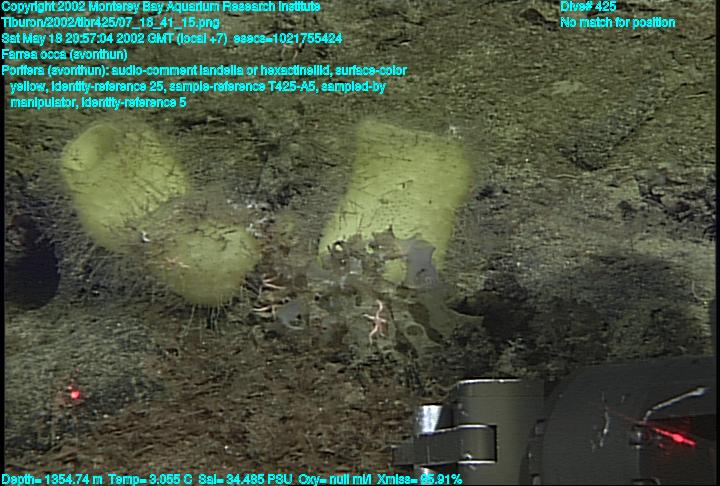Click the 'Dive# 425' label
720x486 pixels.
tap(588, 7)
